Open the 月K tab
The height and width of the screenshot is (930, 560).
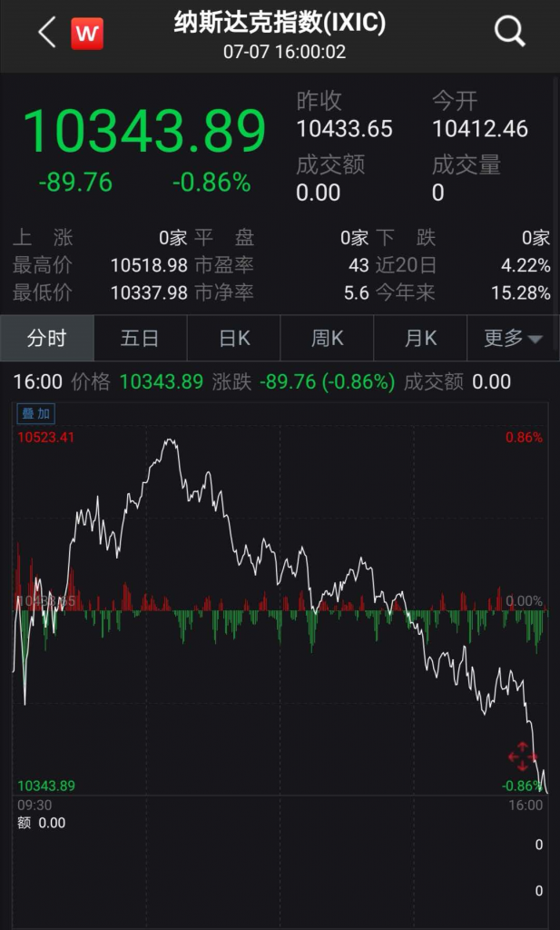pyautogui.click(x=420, y=338)
